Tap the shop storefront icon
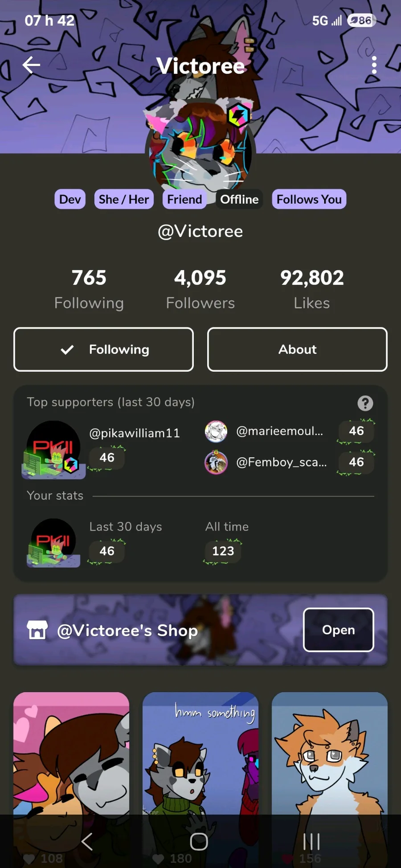The width and height of the screenshot is (401, 868). 37,630
